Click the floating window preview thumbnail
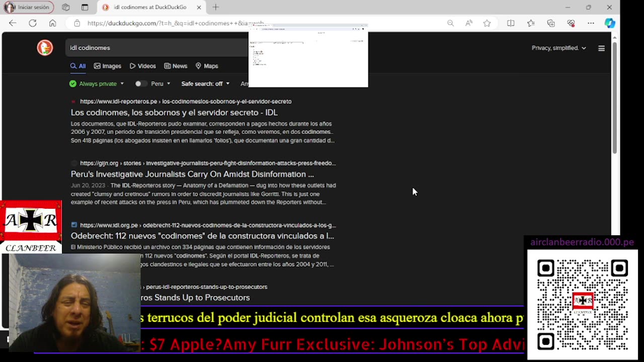Image resolution: width=644 pixels, height=362 pixels. click(x=308, y=55)
